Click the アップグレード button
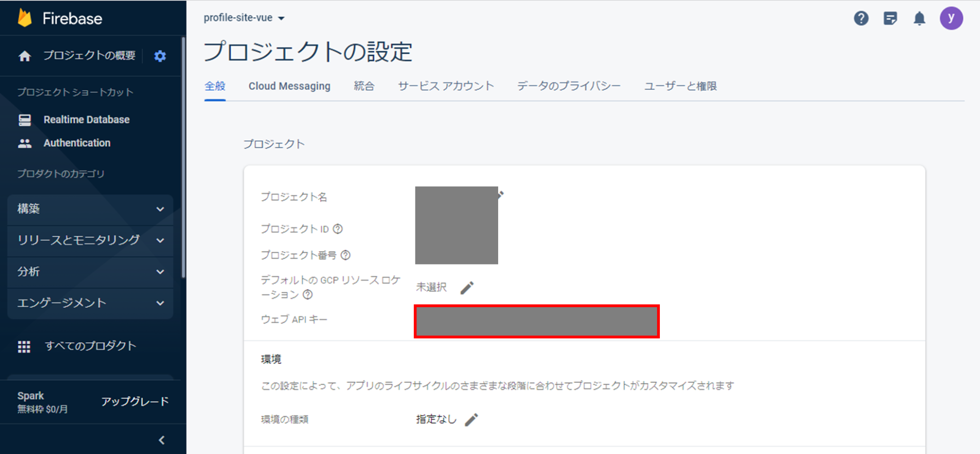This screenshot has width=980, height=454. (x=135, y=401)
